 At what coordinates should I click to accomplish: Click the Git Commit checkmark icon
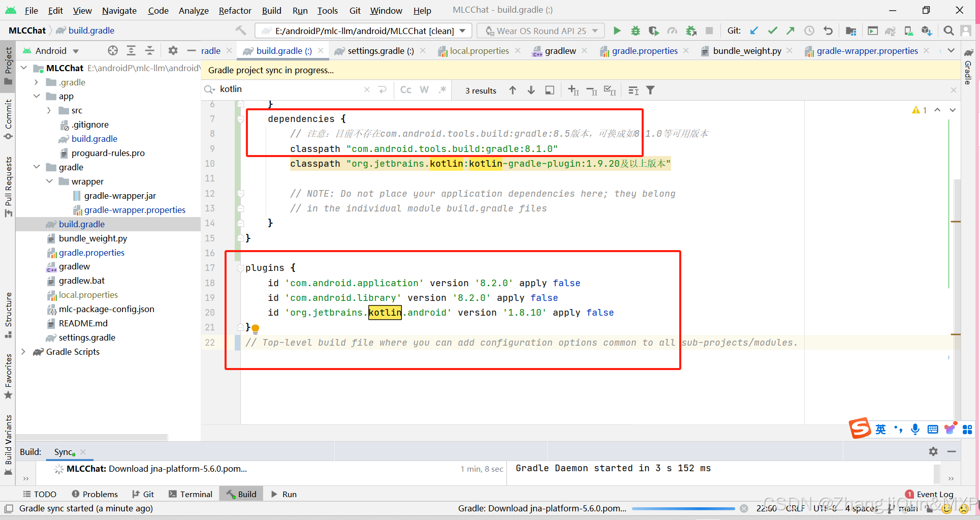(x=772, y=30)
